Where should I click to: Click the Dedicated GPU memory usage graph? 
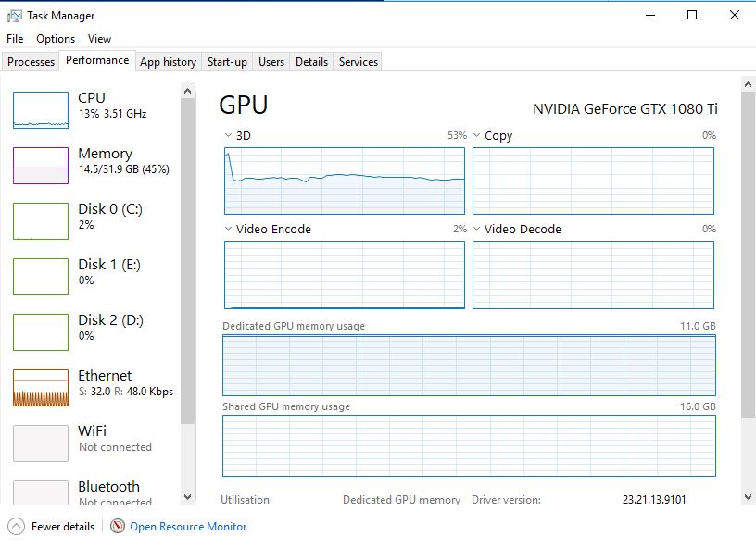click(x=469, y=366)
